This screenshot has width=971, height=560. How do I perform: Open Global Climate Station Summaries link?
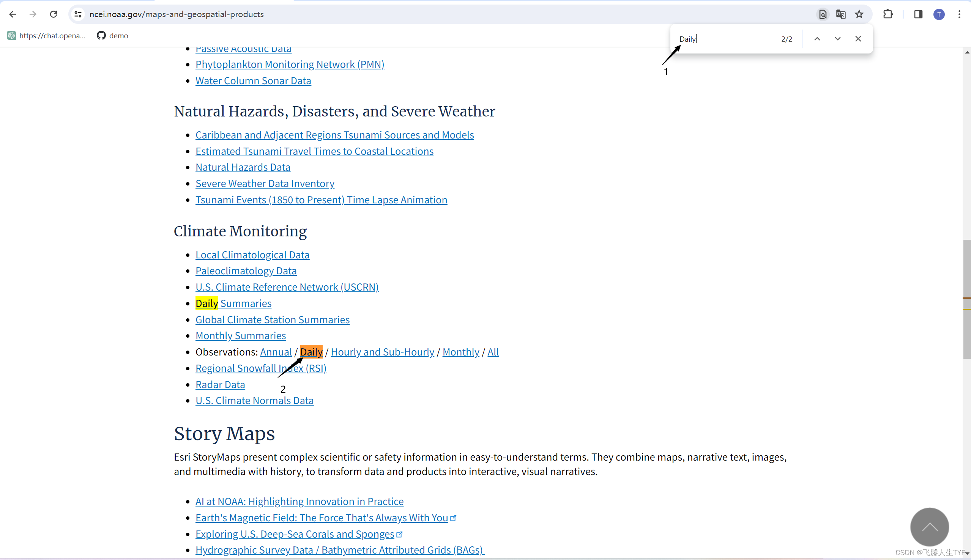273,319
